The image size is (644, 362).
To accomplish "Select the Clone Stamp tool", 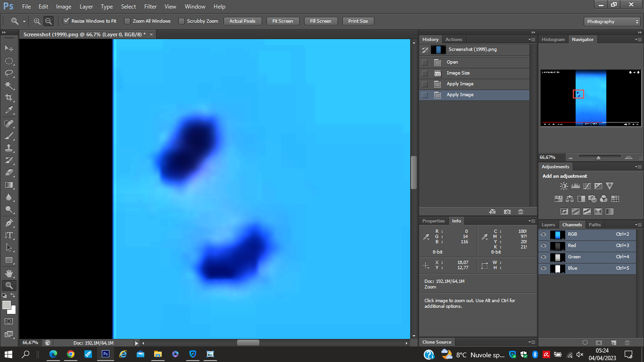I will coord(9,148).
